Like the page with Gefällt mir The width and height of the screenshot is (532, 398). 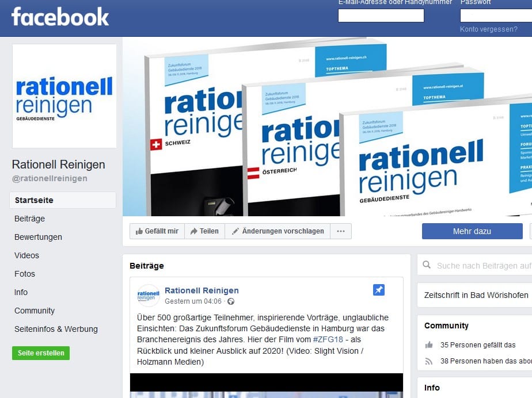[x=157, y=231]
